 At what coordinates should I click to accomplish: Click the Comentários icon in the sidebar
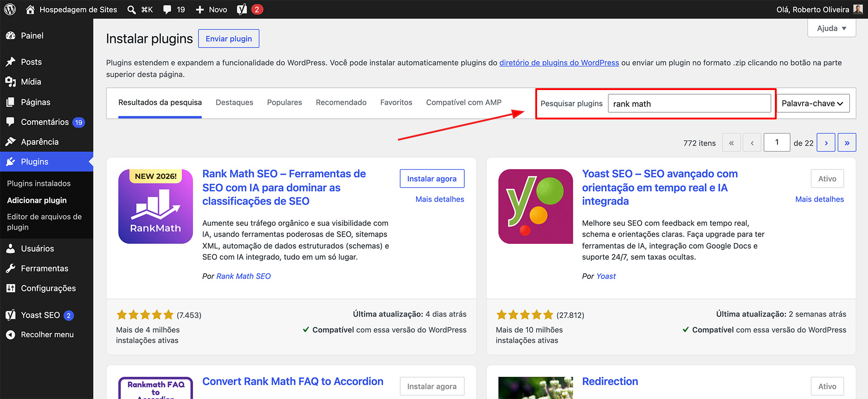click(10, 122)
